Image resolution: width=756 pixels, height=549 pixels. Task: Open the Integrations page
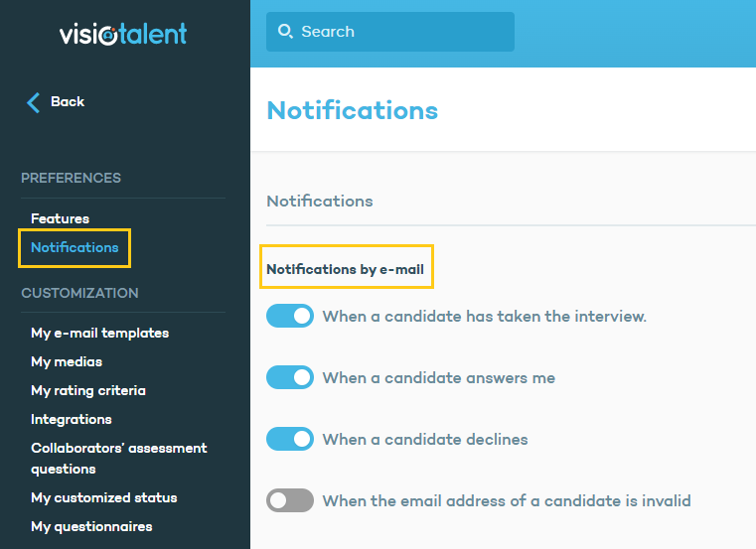pos(72,419)
